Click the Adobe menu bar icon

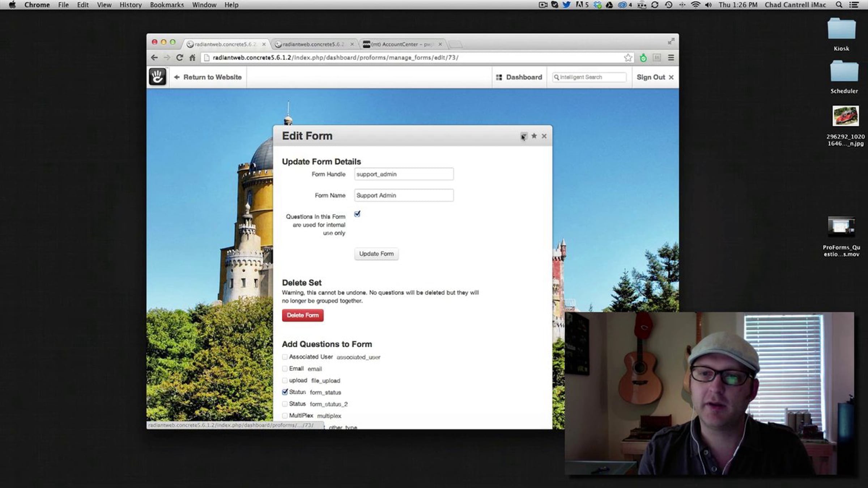[582, 5]
